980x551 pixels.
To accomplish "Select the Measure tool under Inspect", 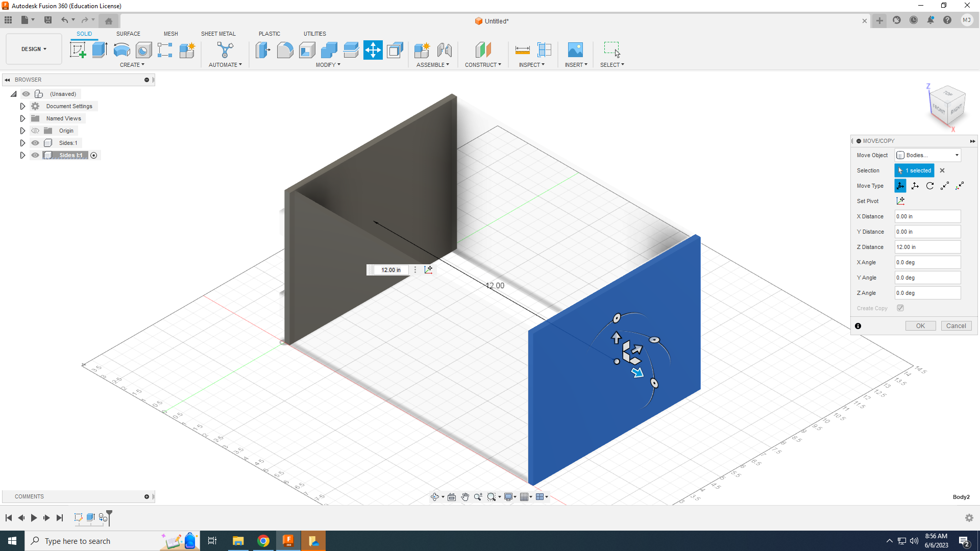I will pyautogui.click(x=522, y=50).
